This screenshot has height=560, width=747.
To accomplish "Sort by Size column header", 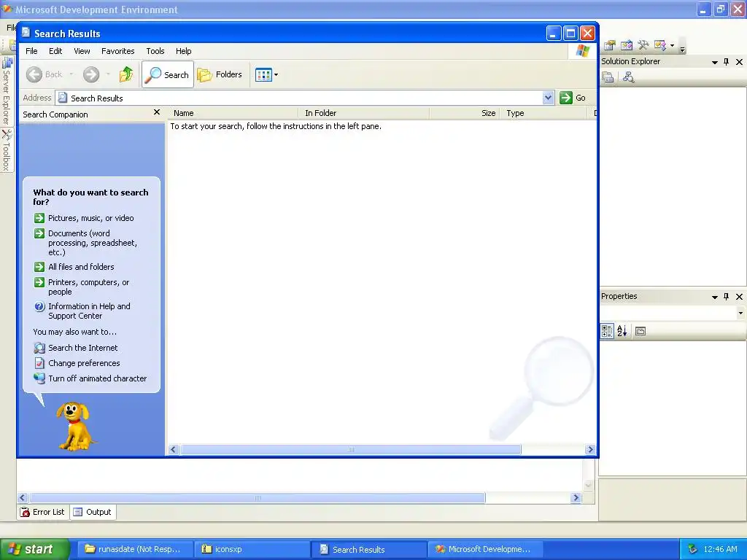I will pos(465,113).
